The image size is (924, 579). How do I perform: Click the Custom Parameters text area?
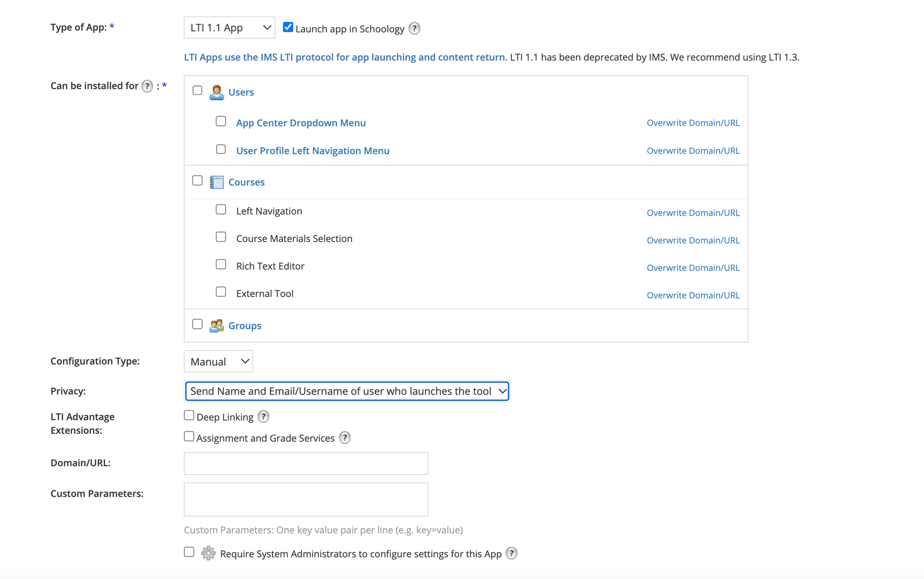306,500
